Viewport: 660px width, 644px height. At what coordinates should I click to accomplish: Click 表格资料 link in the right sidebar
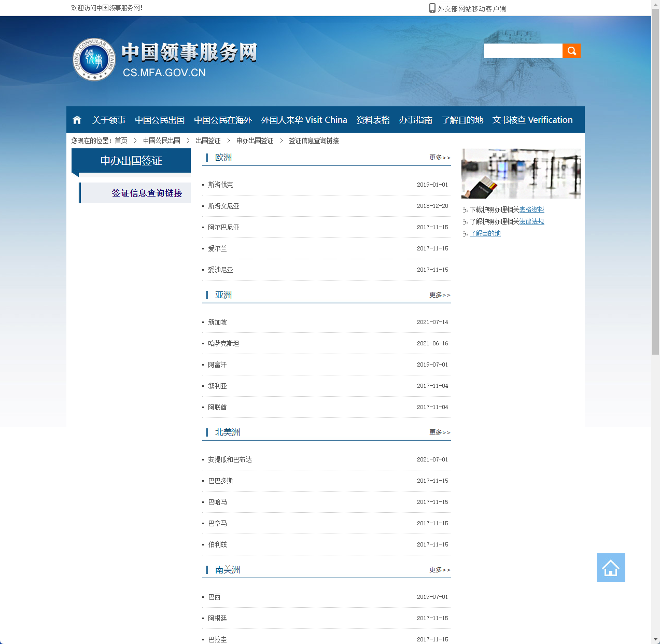click(x=531, y=209)
